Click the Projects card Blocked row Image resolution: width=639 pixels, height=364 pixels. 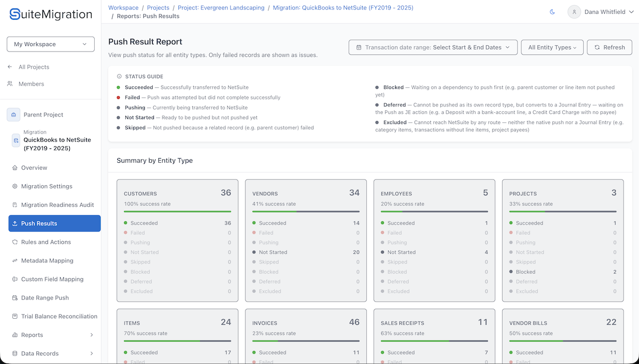click(563, 272)
